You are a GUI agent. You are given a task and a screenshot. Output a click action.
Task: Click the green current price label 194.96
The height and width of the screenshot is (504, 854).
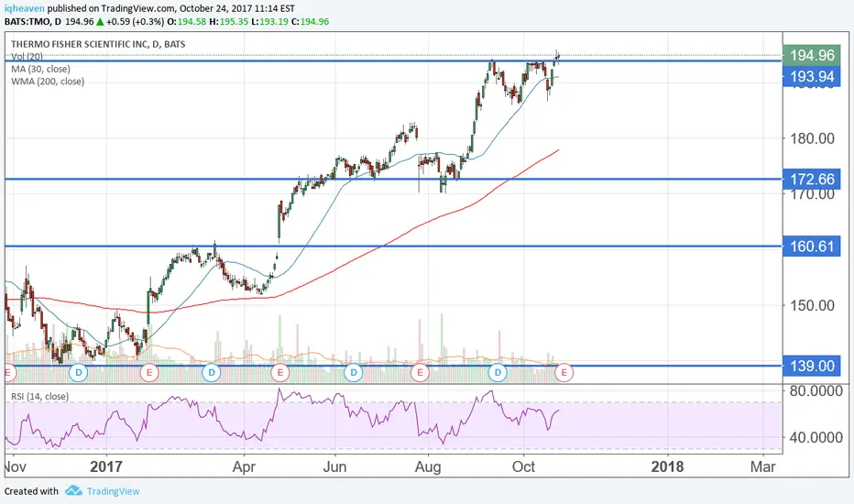coord(812,55)
